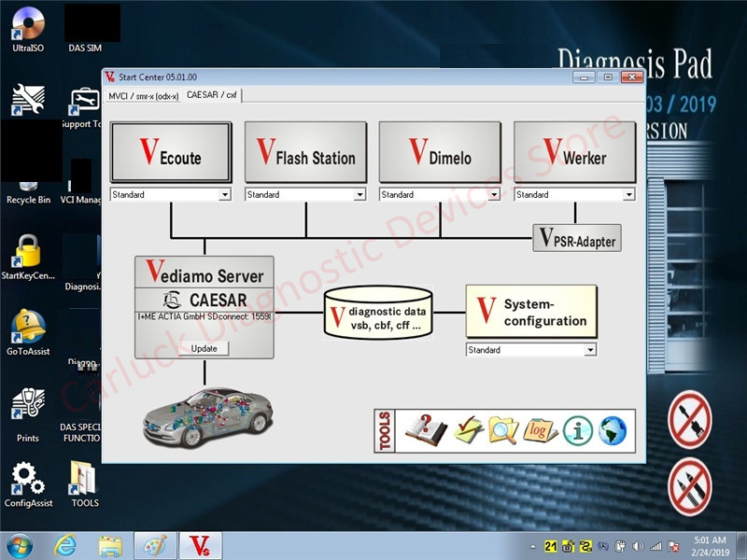Open the diagnostic data cylinder
The image size is (747, 560).
(x=378, y=313)
